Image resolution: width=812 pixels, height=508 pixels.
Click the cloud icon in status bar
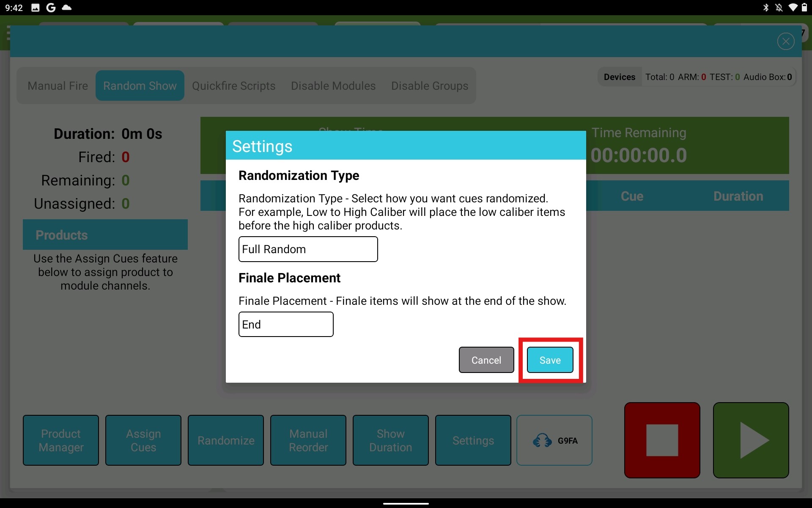tap(66, 7)
